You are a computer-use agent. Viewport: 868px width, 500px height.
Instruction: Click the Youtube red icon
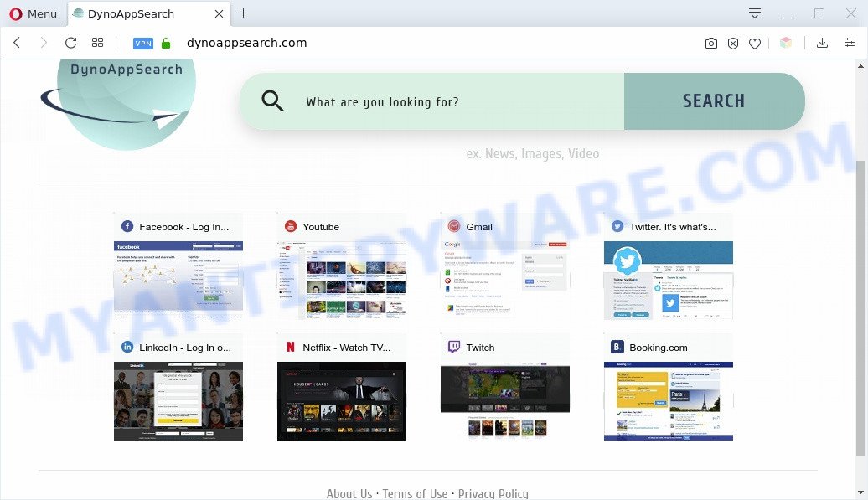pos(291,226)
